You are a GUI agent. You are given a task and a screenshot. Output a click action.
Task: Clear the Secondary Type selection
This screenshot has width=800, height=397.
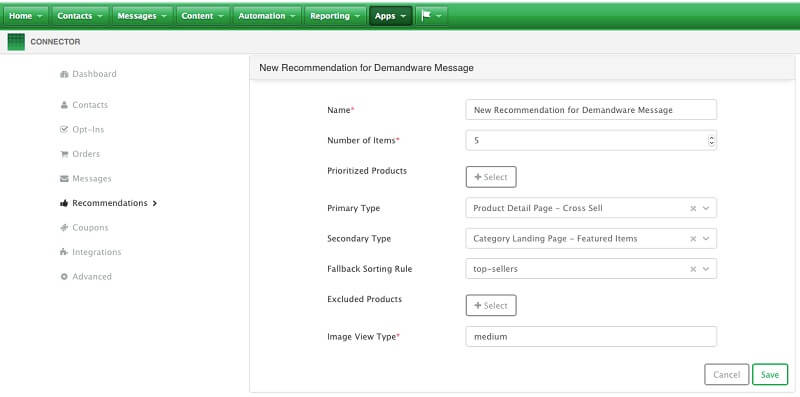[693, 239]
